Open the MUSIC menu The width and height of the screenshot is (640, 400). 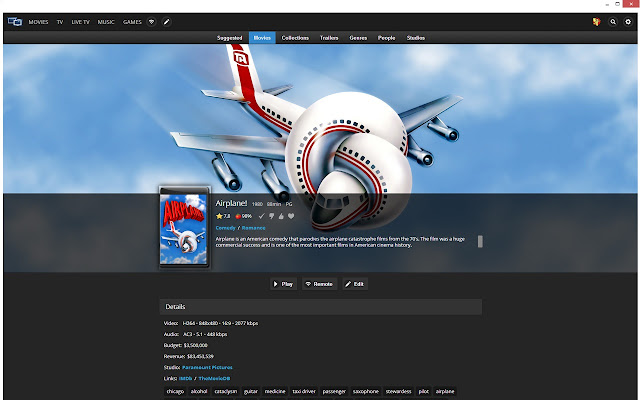click(x=106, y=22)
